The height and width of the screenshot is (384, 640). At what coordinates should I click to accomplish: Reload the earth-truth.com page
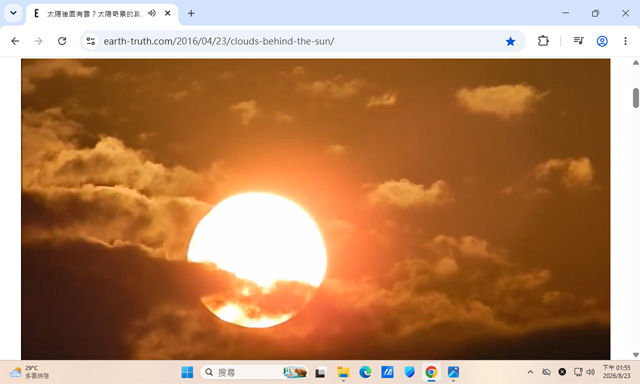tap(62, 41)
